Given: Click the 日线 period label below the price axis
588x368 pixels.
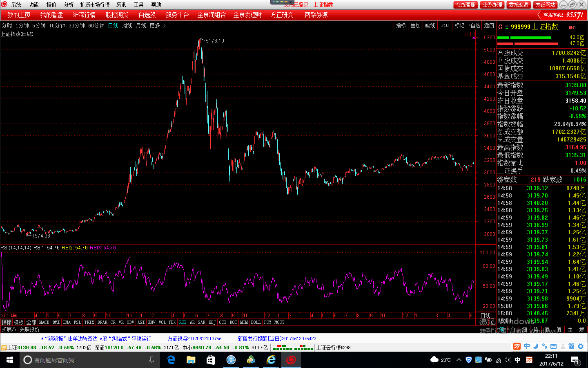Looking at the screenshot, I should coord(486,315).
